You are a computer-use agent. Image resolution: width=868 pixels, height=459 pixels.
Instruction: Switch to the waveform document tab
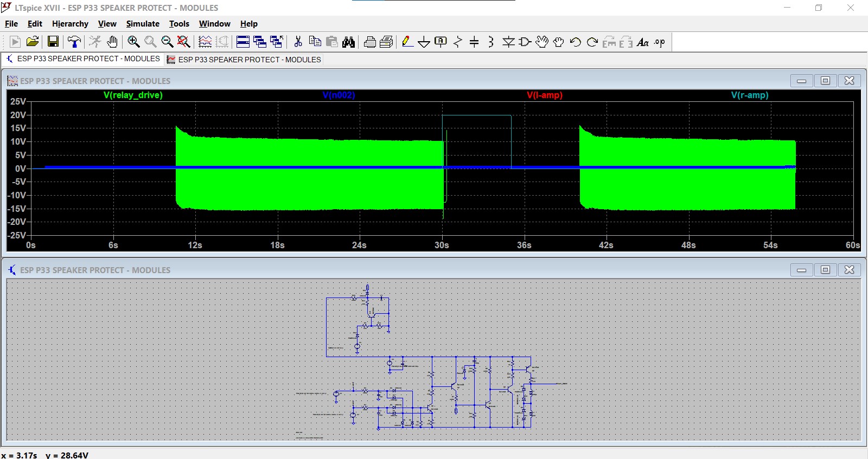point(244,60)
